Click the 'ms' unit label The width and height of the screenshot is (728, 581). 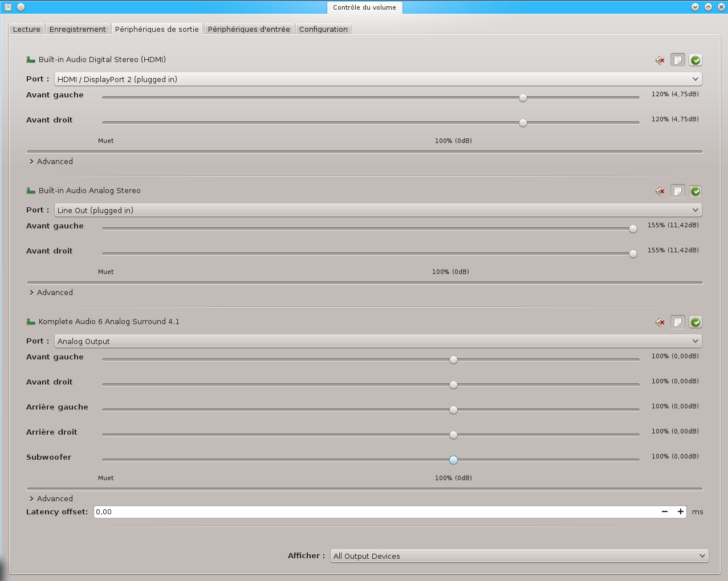tap(698, 512)
